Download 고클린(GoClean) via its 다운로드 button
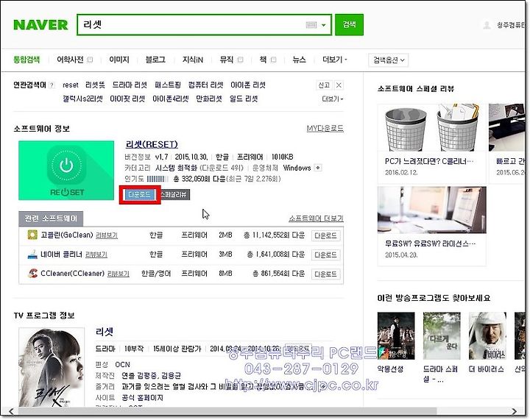 coord(325,235)
